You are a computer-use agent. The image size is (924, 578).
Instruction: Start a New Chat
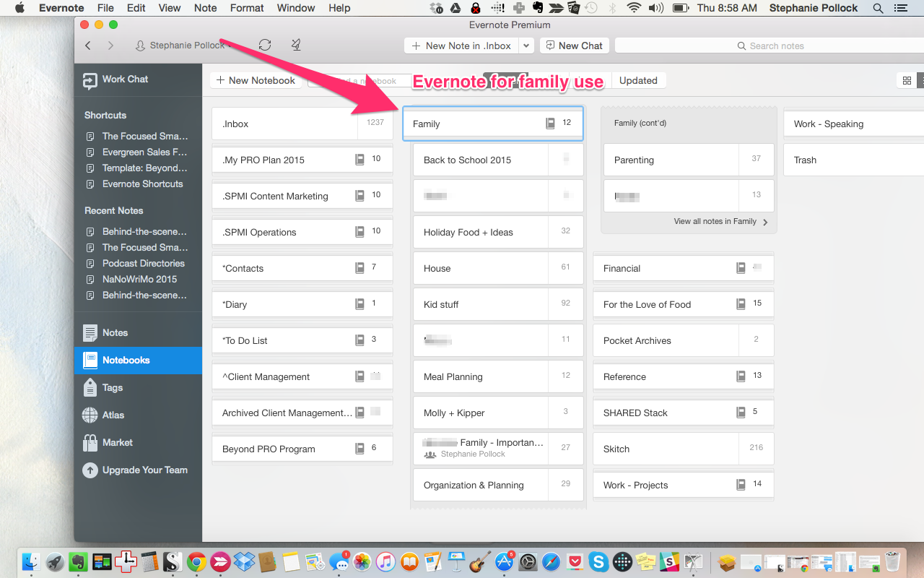pos(575,46)
